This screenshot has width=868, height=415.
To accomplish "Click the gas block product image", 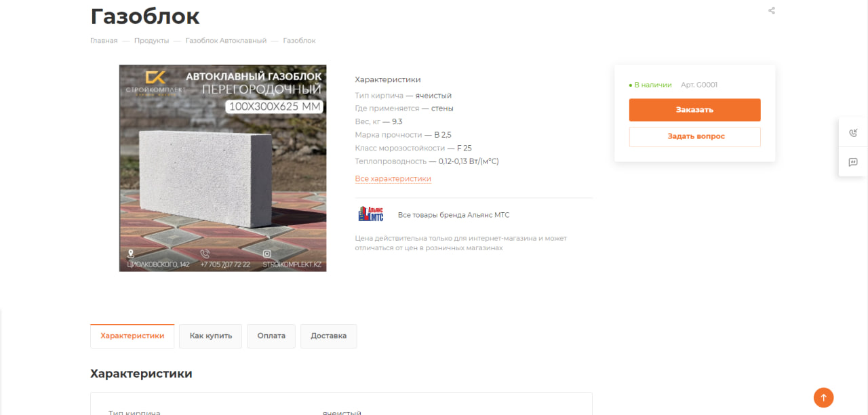I will (222, 168).
